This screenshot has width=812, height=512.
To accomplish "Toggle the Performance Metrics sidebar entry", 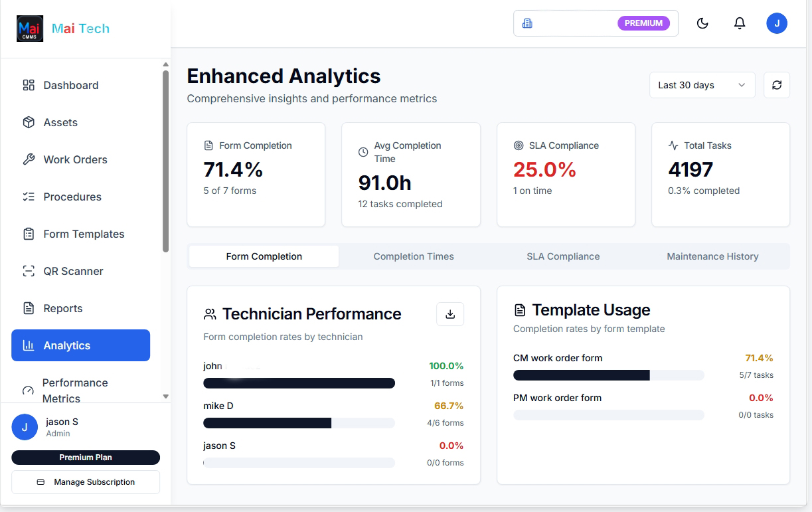I will [x=76, y=390].
